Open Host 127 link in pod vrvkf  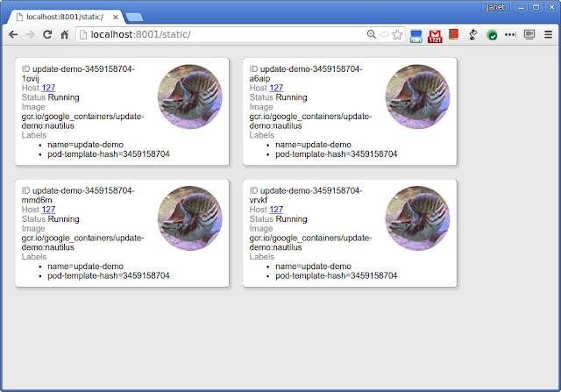[276, 210]
